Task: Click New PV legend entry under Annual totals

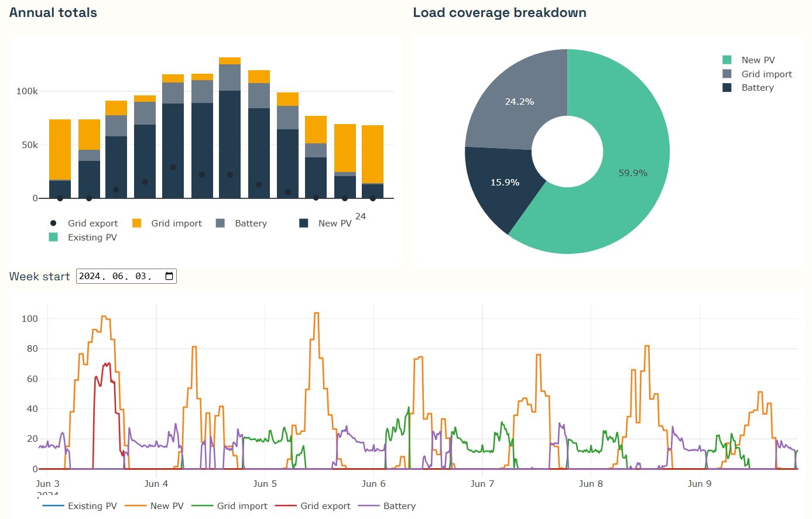Action: tap(334, 224)
